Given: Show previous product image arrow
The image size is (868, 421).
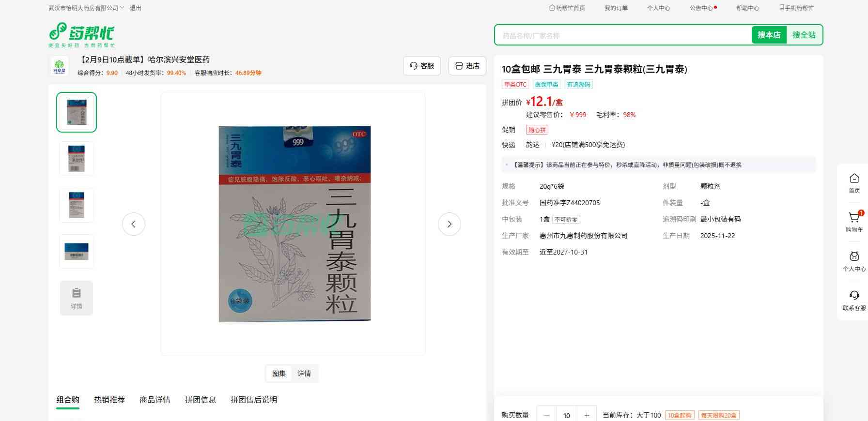Looking at the screenshot, I should pyautogui.click(x=134, y=224).
